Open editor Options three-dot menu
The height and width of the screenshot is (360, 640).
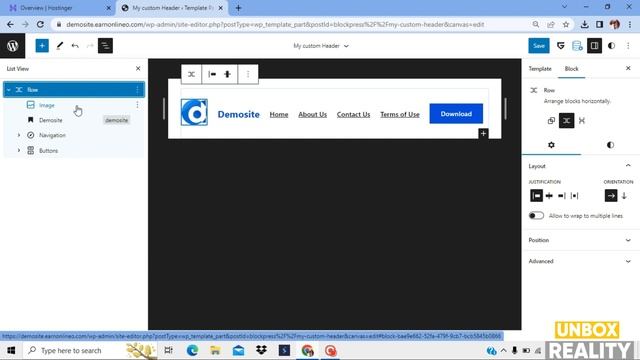pos(628,46)
